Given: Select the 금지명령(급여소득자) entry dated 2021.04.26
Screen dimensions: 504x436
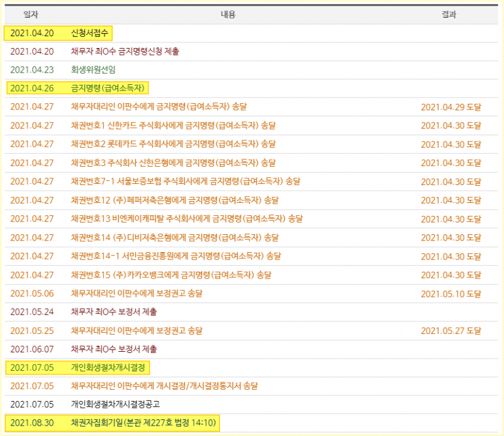Looking at the screenshot, I should (x=108, y=88).
